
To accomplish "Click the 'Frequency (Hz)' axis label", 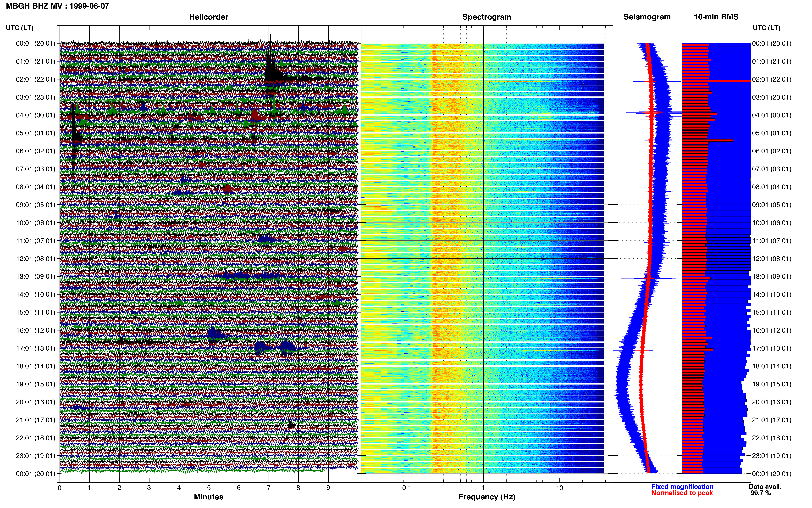I will [x=487, y=497].
